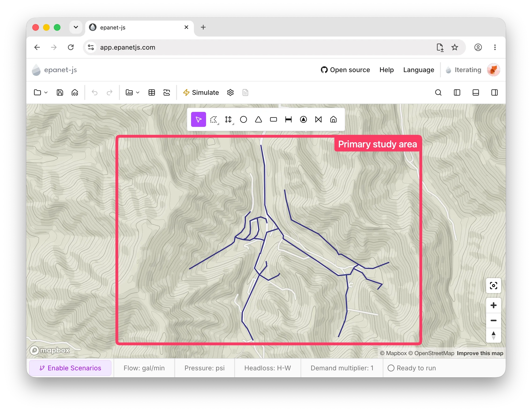The width and height of the screenshot is (532, 412).
Task: Click Headloss: H-W status entry
Action: pos(268,368)
